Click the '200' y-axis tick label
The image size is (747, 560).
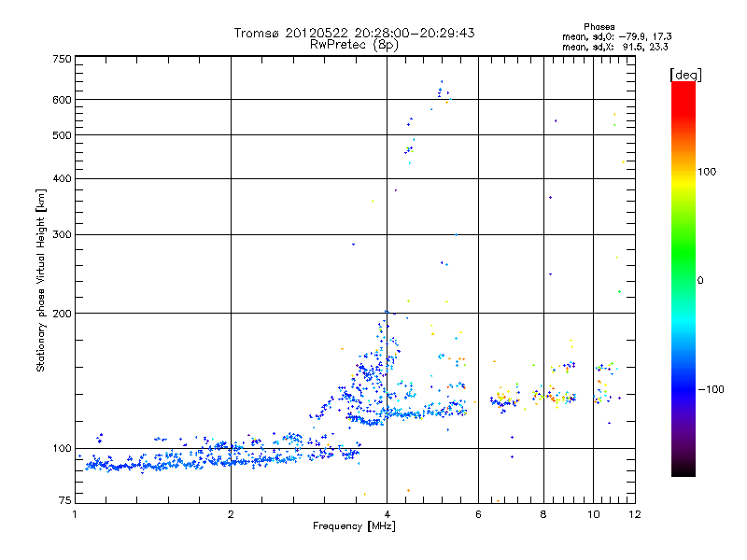click(x=62, y=314)
